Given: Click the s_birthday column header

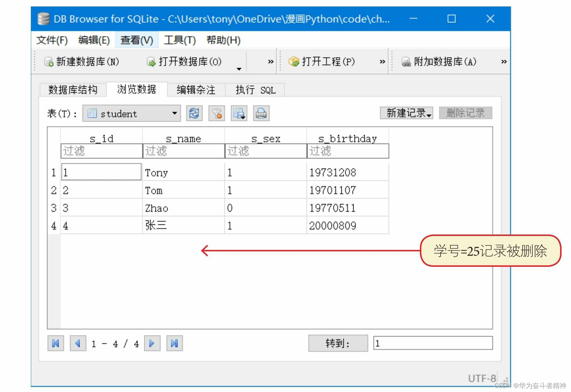Looking at the screenshot, I should tap(348, 138).
